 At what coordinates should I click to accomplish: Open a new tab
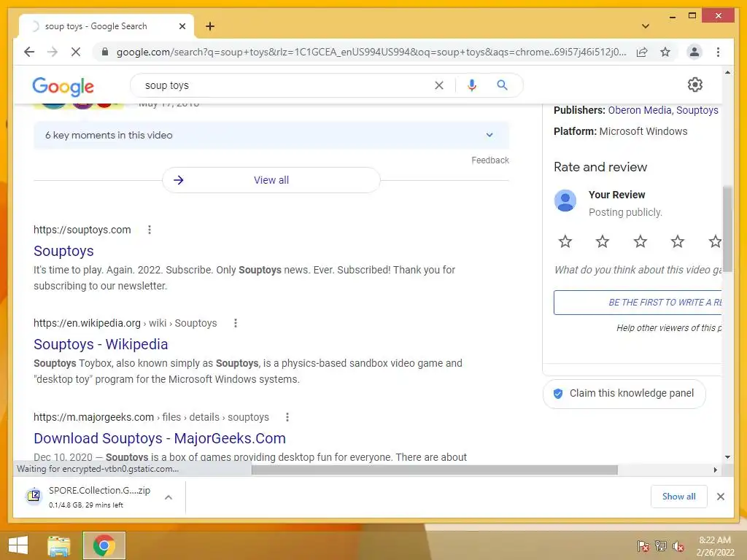coord(210,26)
